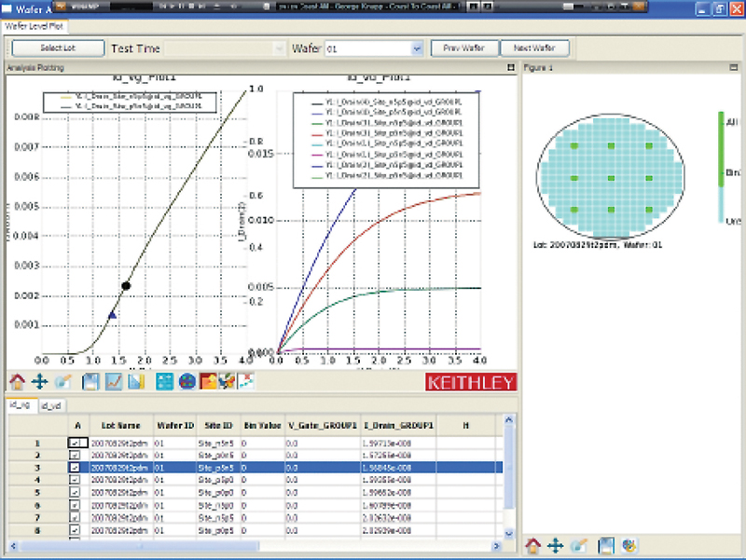The height and width of the screenshot is (560, 746).
Task: Open the Test Time dropdown
Action: (277, 48)
